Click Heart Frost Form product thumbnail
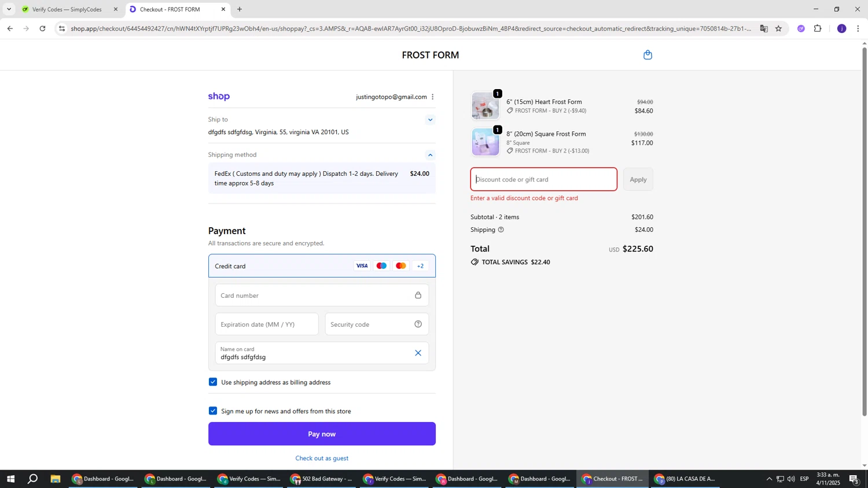Image resolution: width=868 pixels, height=488 pixels. click(x=485, y=106)
